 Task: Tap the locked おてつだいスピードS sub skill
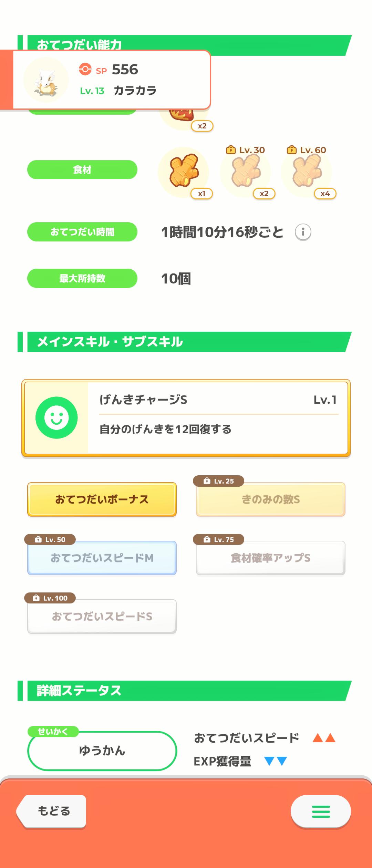(x=102, y=616)
